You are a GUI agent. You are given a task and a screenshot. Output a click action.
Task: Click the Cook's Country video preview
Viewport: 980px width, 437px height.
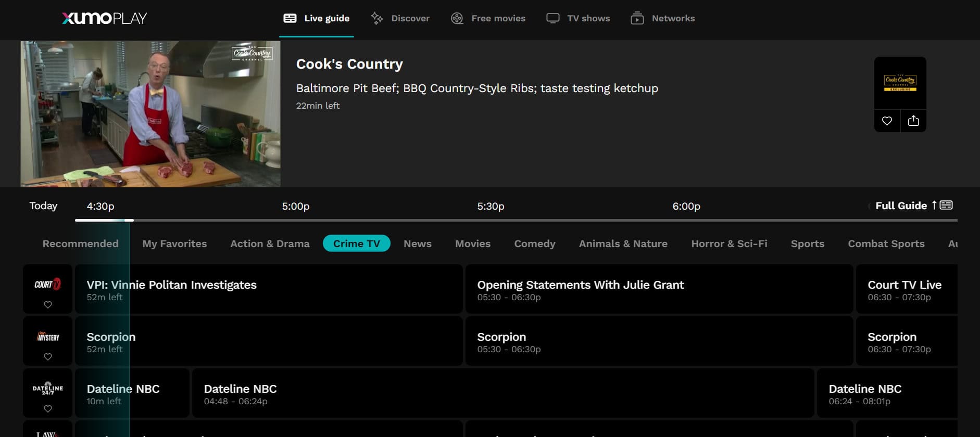(x=150, y=114)
